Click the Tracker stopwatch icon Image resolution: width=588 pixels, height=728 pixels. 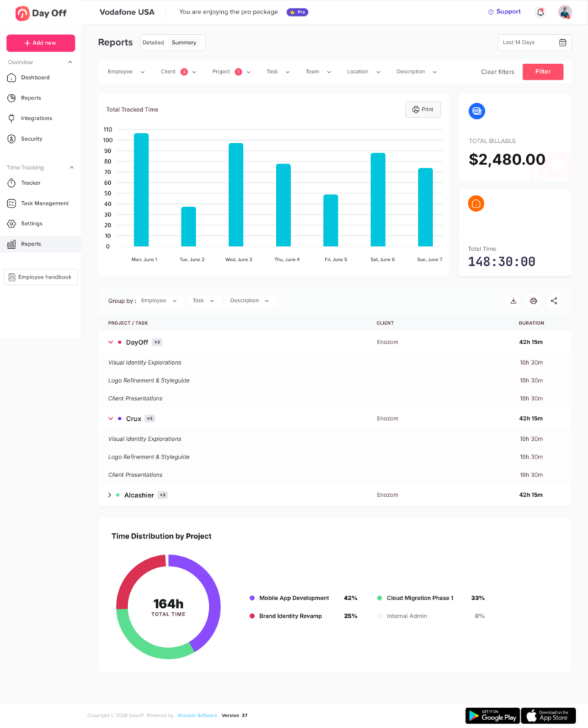(x=11, y=183)
